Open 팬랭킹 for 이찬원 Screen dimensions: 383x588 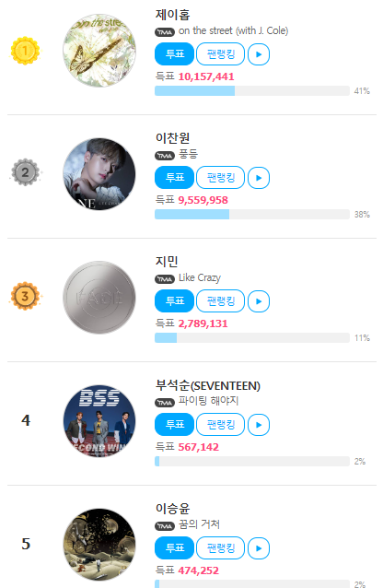click(x=221, y=177)
